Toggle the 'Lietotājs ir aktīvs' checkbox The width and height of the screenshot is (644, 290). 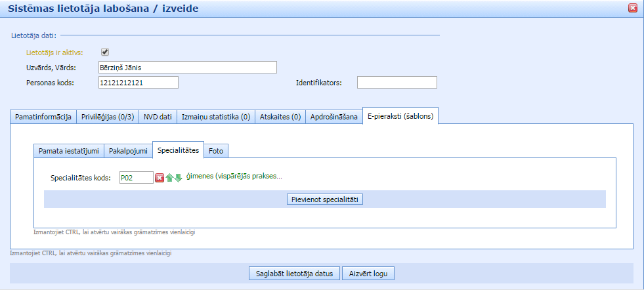coord(104,52)
